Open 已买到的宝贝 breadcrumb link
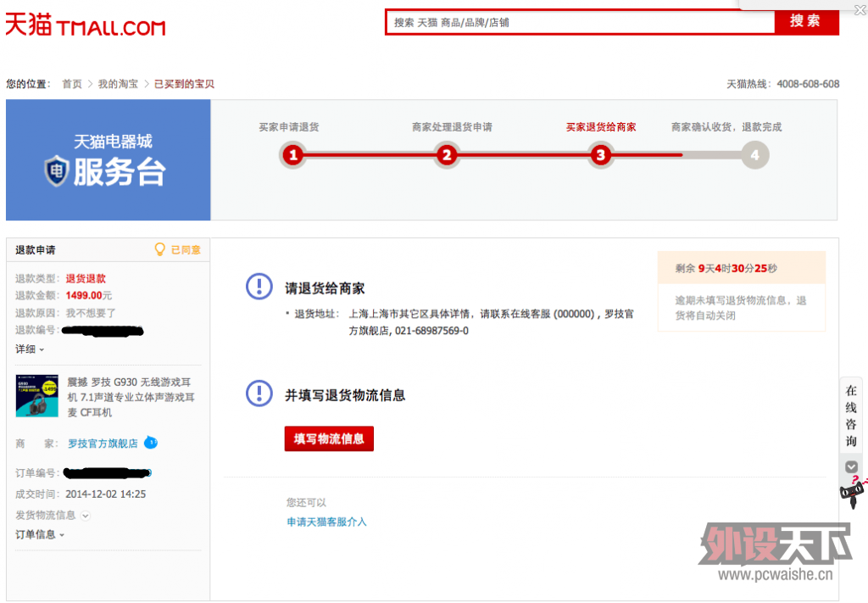 pos(184,84)
